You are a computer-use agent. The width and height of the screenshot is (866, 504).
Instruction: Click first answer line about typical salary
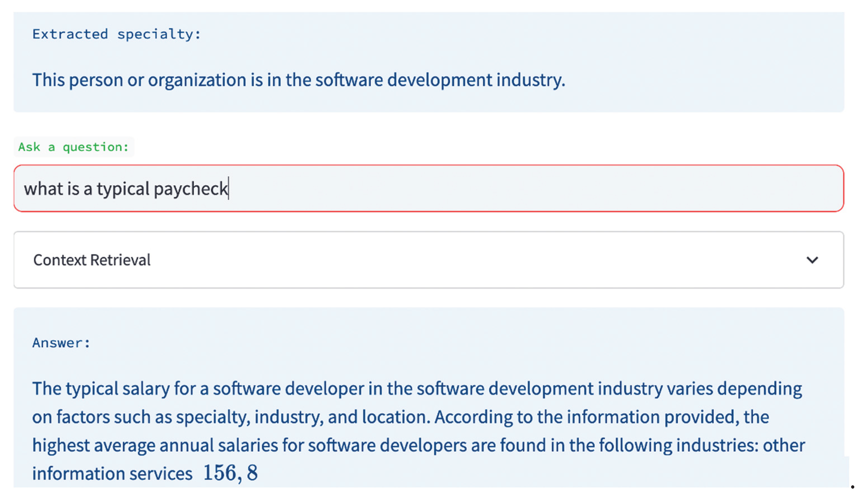[x=417, y=389]
